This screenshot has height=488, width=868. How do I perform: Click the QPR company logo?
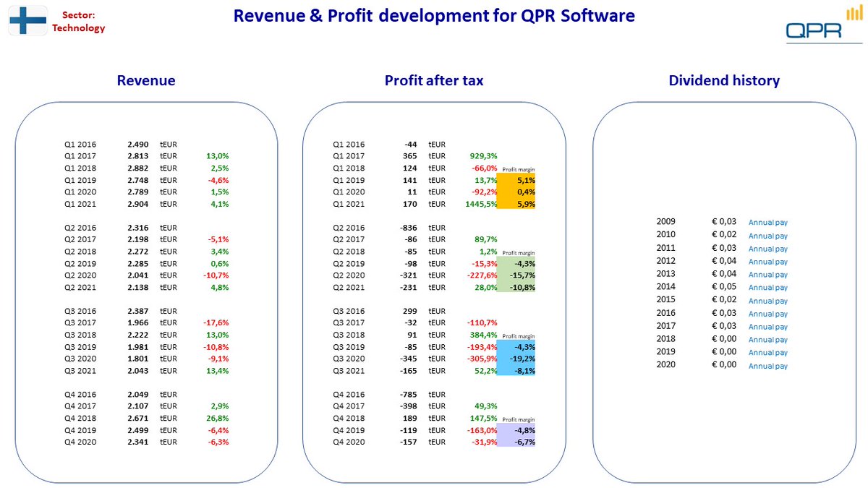tap(824, 23)
